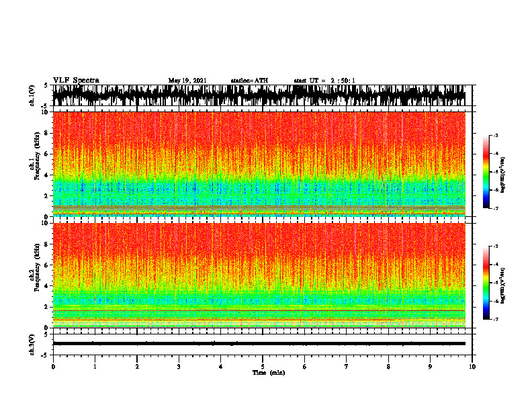Click the ch.2 color scale log(PSD) label

click(x=503, y=285)
